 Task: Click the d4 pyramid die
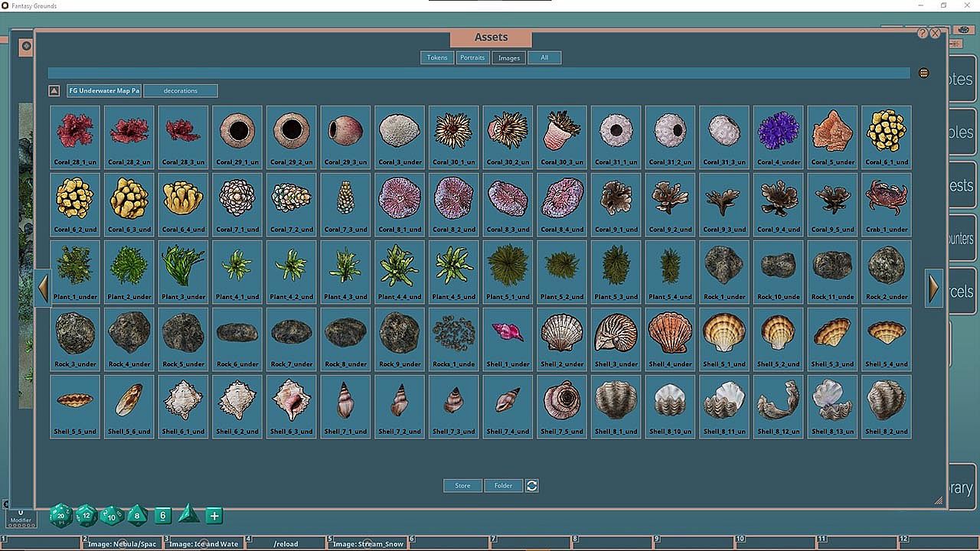point(188,515)
